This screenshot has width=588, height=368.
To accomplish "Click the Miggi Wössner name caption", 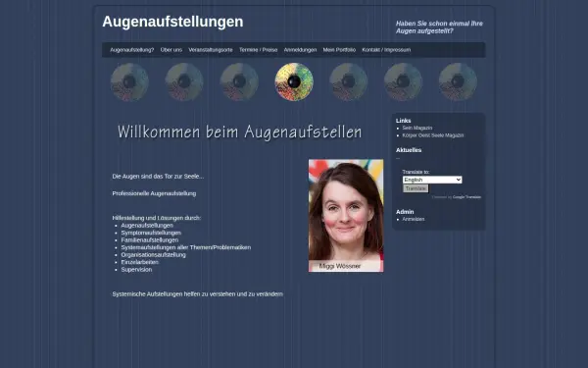I will coord(340,266).
